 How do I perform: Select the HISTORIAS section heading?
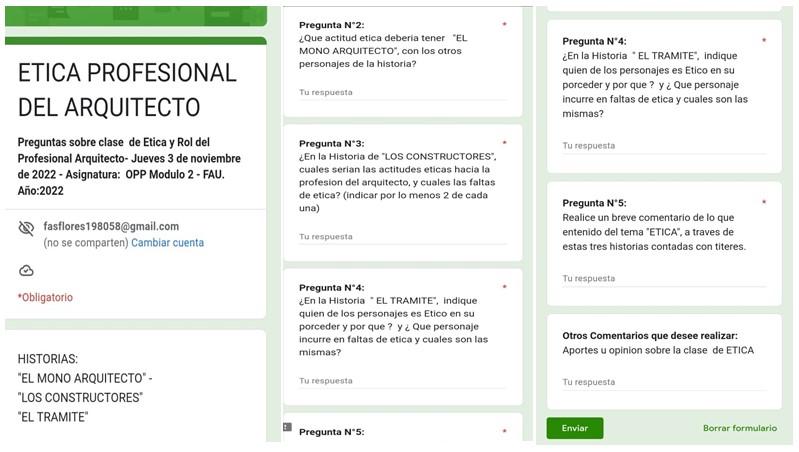(48, 359)
